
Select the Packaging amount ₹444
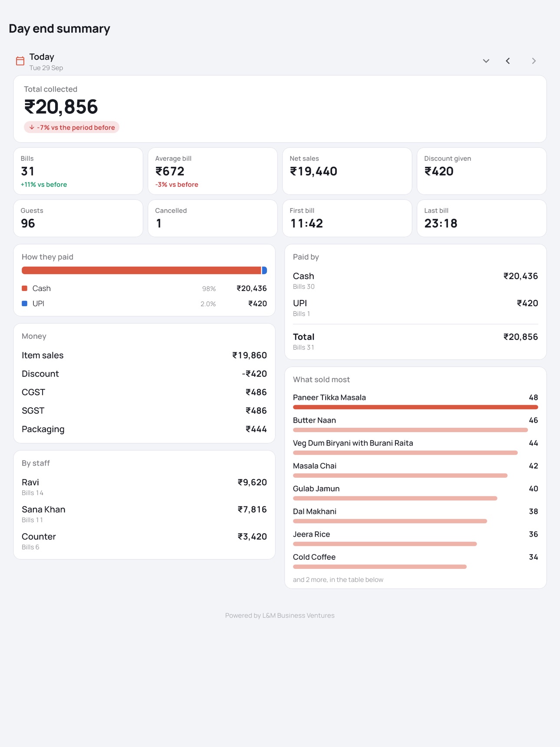pyautogui.click(x=256, y=429)
